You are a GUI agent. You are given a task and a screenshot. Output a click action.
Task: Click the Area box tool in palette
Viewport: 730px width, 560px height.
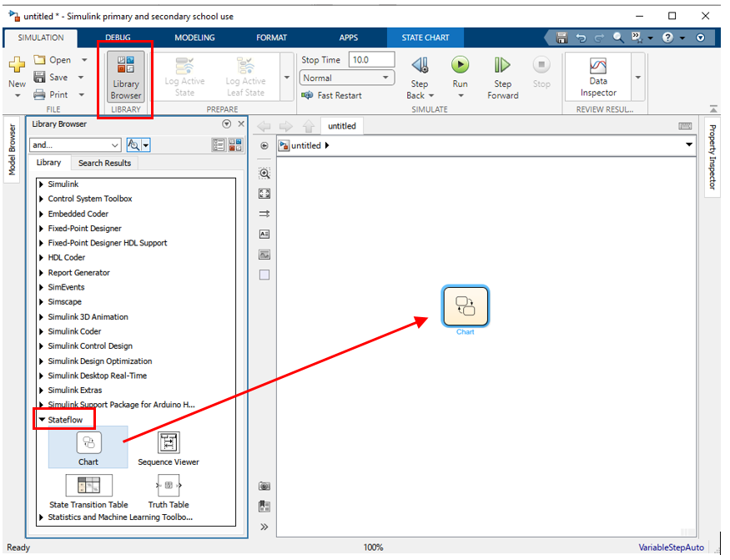pyautogui.click(x=264, y=275)
